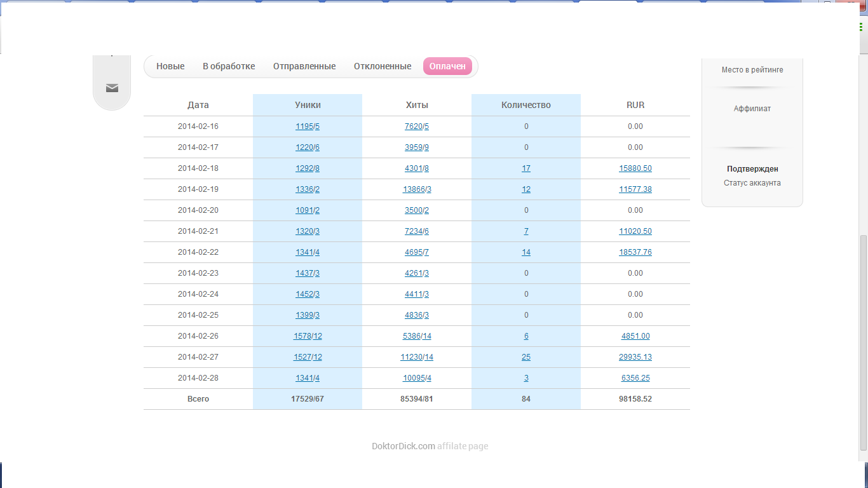This screenshot has height=488, width=868.
Task: Click the highlighted Оплачен tab
Action: (x=447, y=66)
